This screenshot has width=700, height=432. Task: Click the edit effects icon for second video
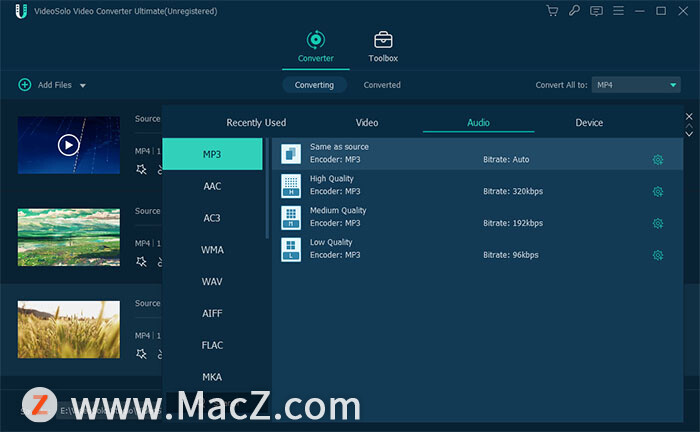pyautogui.click(x=141, y=262)
